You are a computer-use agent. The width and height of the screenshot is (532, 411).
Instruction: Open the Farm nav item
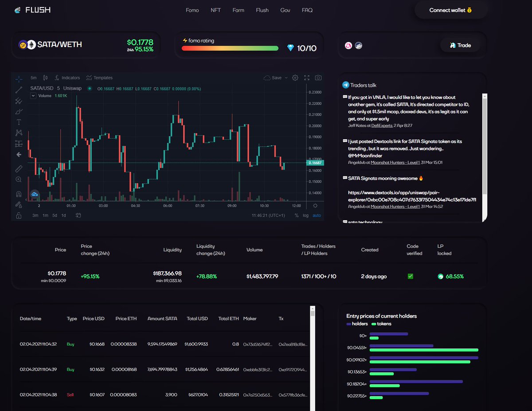tap(238, 10)
